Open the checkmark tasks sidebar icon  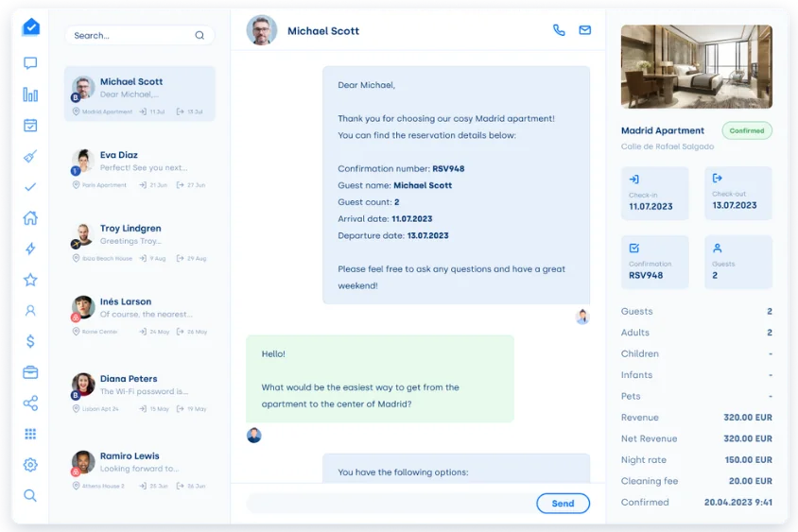coord(30,187)
